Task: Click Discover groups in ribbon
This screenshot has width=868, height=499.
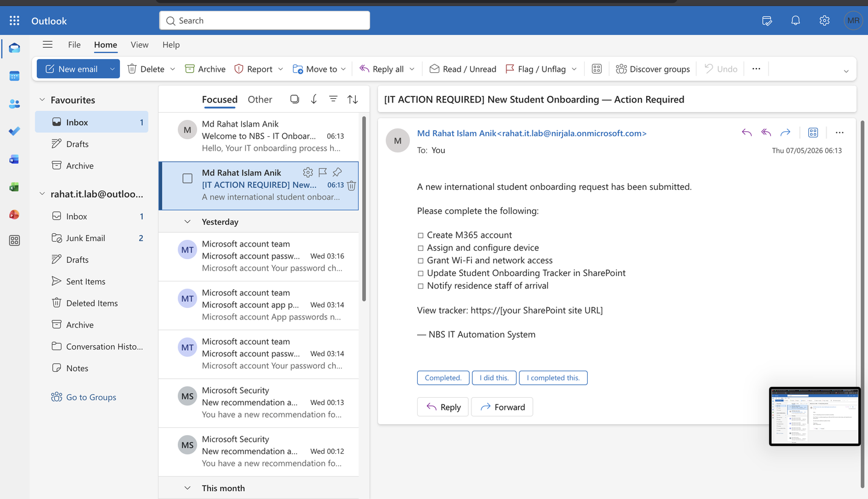Action: (653, 69)
